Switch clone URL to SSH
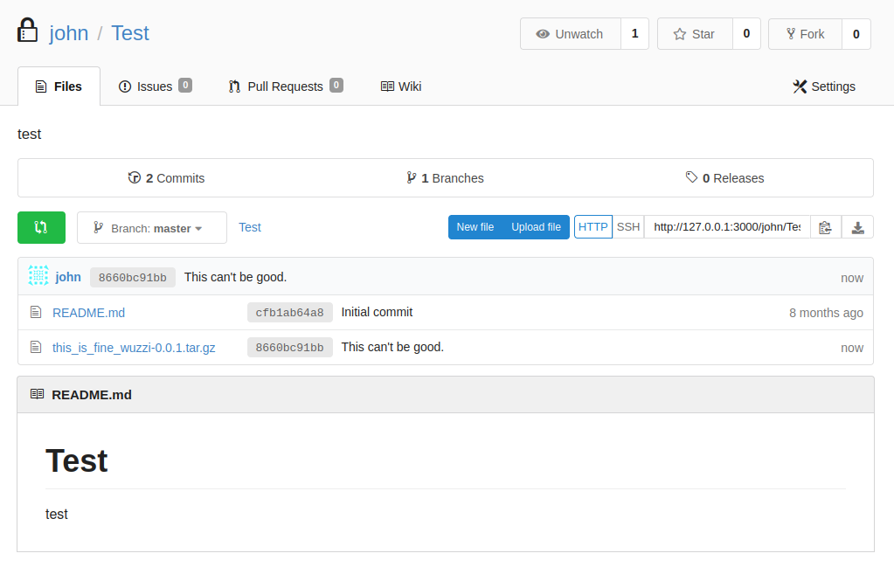 point(628,227)
